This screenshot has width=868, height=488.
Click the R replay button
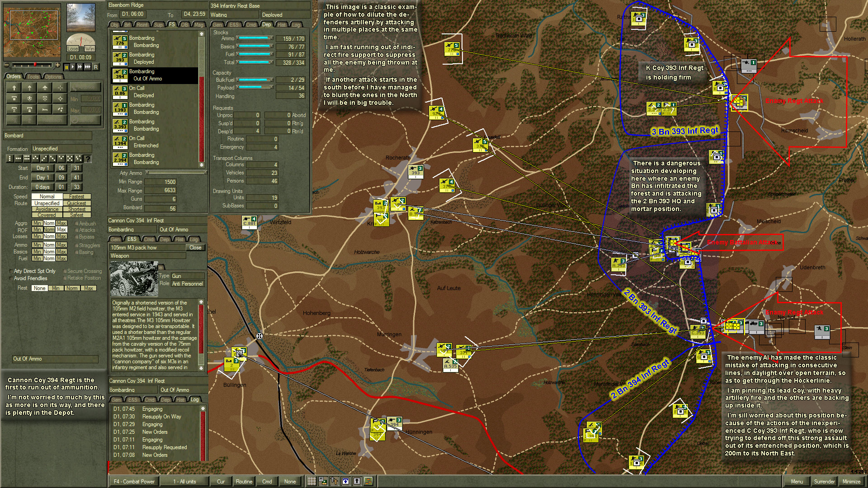coord(95,67)
